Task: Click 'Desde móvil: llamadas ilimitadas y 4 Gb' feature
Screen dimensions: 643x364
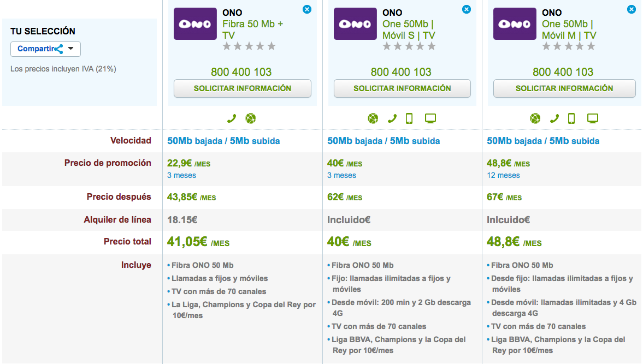Action: coord(563,307)
